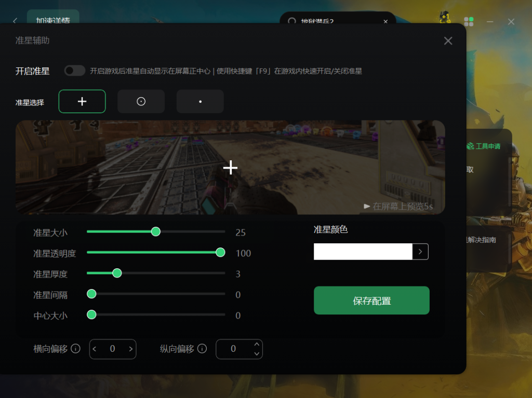Increase 纵向偏移 with the up arrow
This screenshot has height=398, width=532.
(256, 344)
